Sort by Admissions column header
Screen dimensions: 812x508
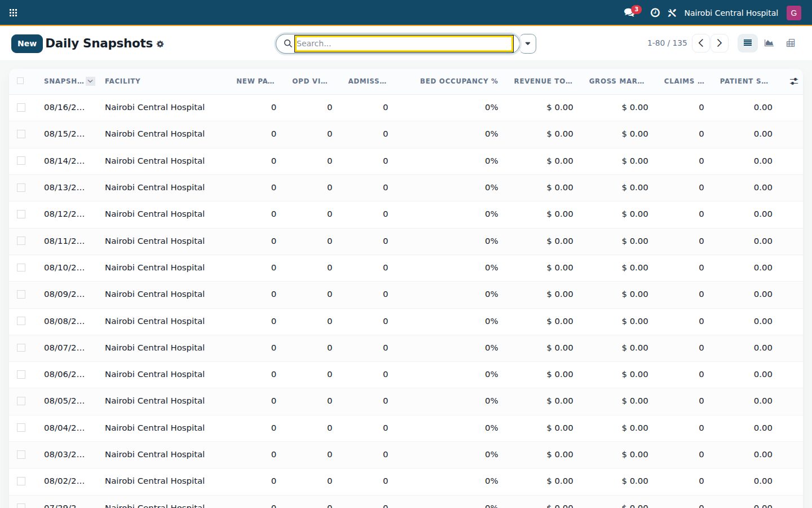coord(367,81)
